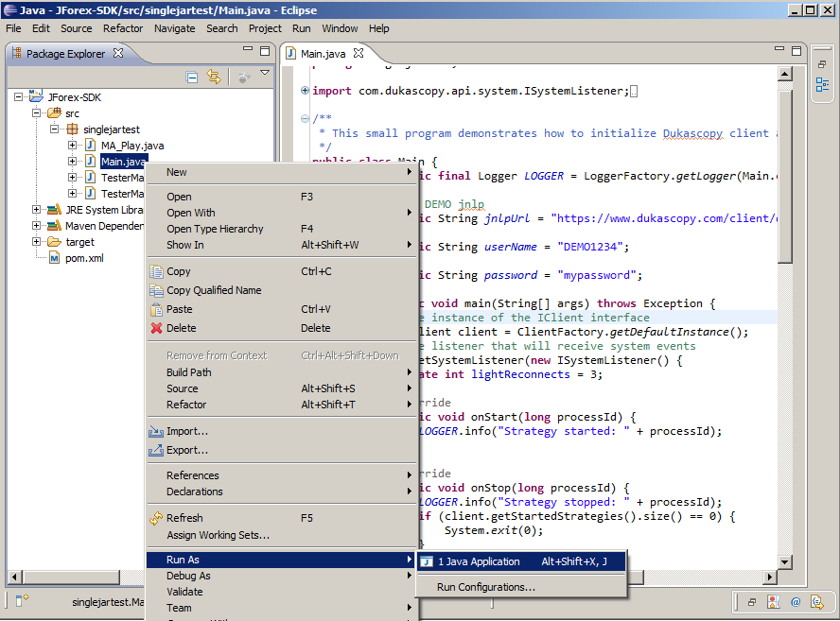
Task: Collapse the Javadoc comment fold marker
Action: (305, 118)
